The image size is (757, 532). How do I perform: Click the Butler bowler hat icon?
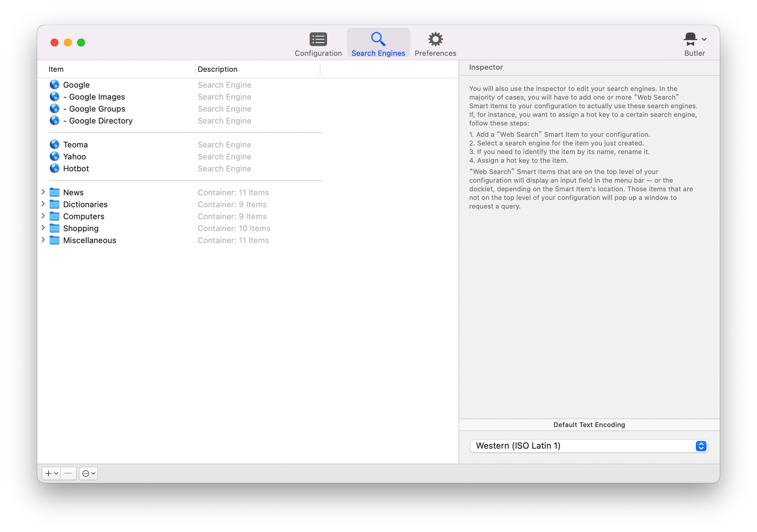[x=691, y=38]
